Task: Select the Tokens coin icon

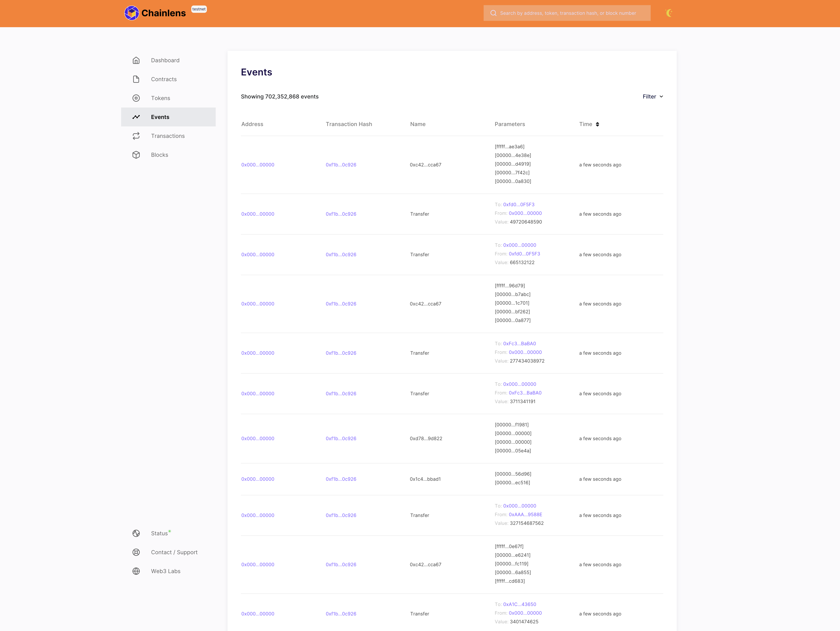Action: point(136,98)
